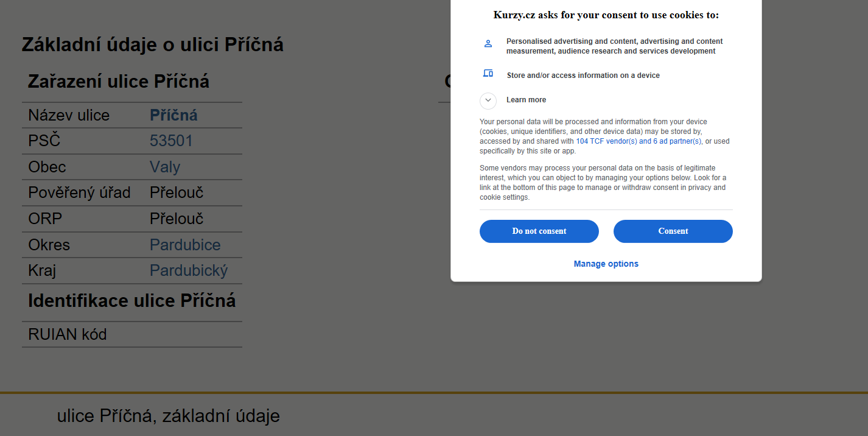This screenshot has width=868, height=436.
Task: Click the Do not consent button
Action: click(539, 231)
